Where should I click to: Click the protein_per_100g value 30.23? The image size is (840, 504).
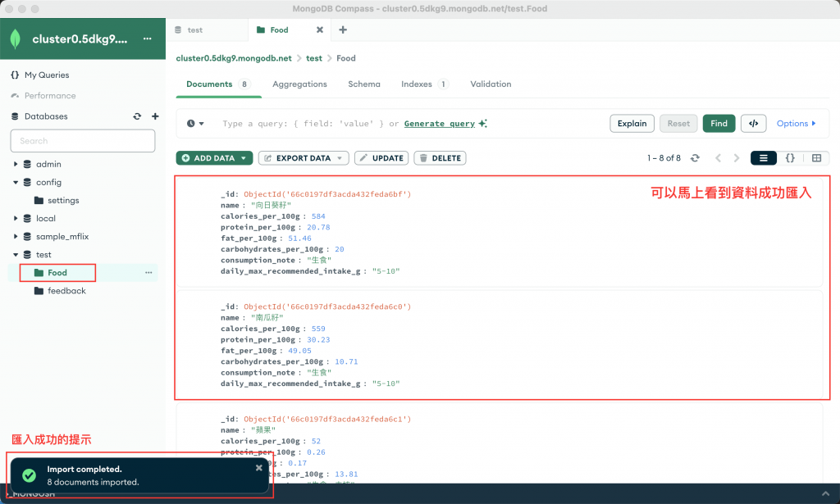[x=318, y=340]
